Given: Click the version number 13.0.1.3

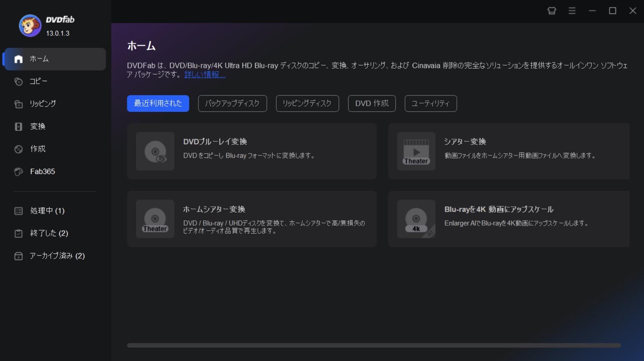Looking at the screenshot, I should coord(58,33).
